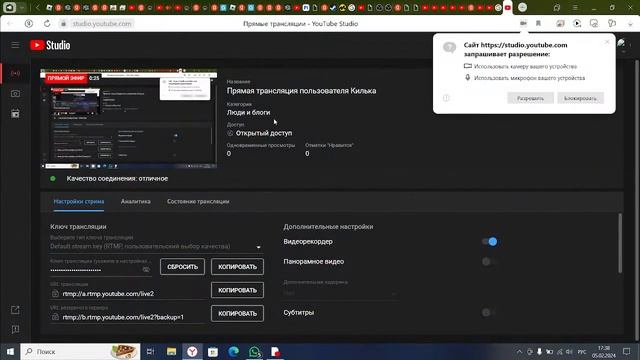This screenshot has height=360, width=640.
Task: Open the browser downloads arrow icon
Action: pos(631,24)
